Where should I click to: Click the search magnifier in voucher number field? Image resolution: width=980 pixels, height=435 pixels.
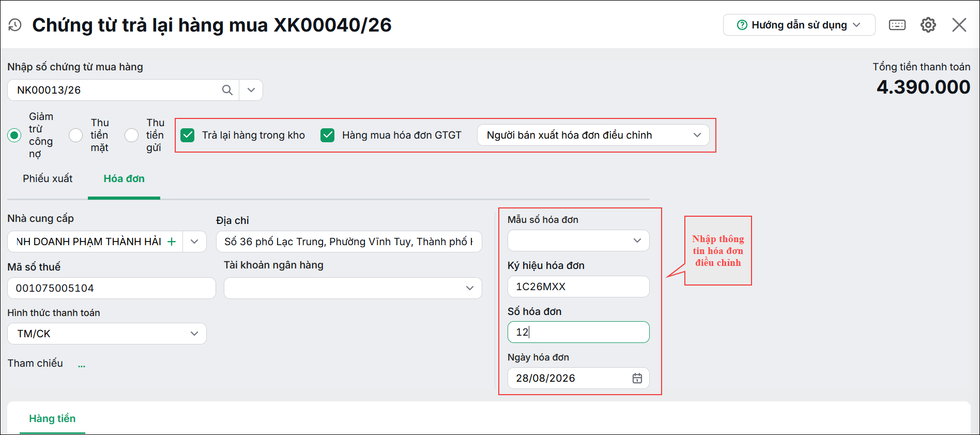coord(227,90)
